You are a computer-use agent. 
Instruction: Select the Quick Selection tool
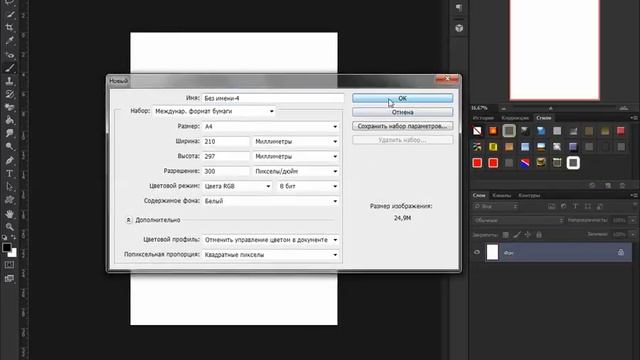(10, 15)
